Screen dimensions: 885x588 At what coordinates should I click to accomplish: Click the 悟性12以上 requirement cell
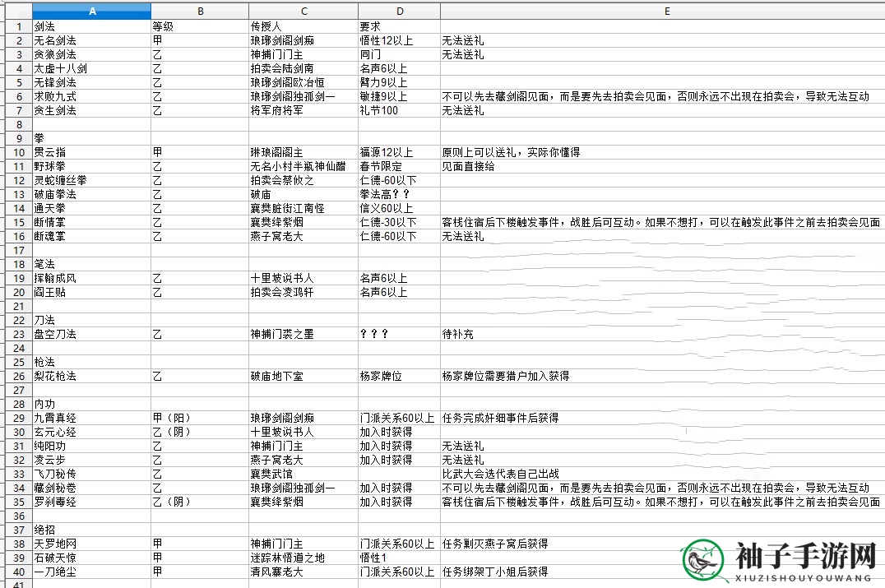400,40
